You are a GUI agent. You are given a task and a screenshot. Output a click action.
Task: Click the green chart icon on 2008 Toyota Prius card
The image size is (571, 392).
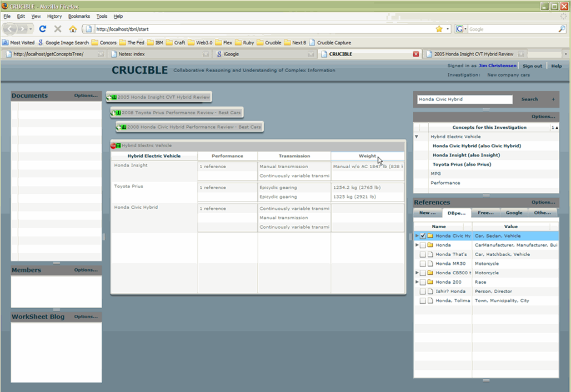[x=118, y=113]
